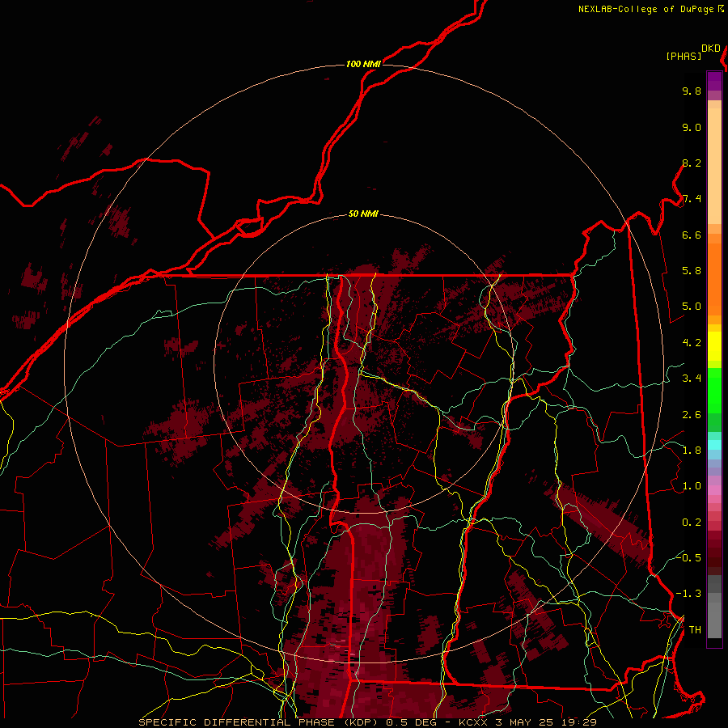
Task: Click the 8.2 value on the scale
Action: [692, 163]
